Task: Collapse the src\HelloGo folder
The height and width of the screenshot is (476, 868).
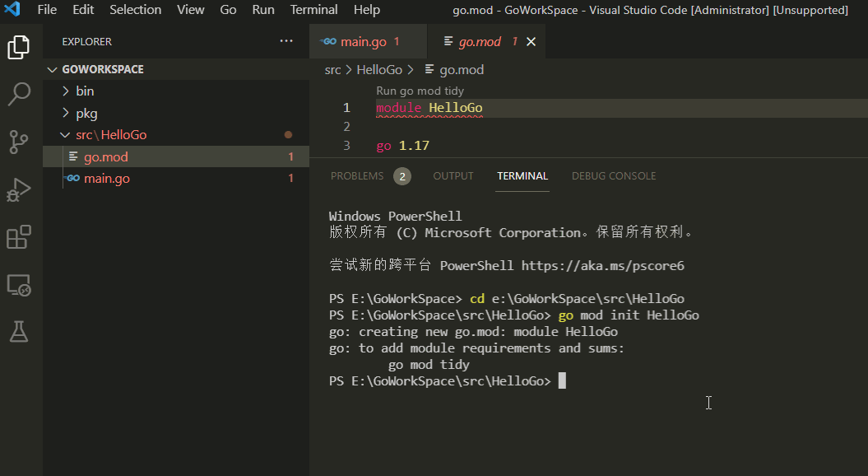Action: (65, 135)
